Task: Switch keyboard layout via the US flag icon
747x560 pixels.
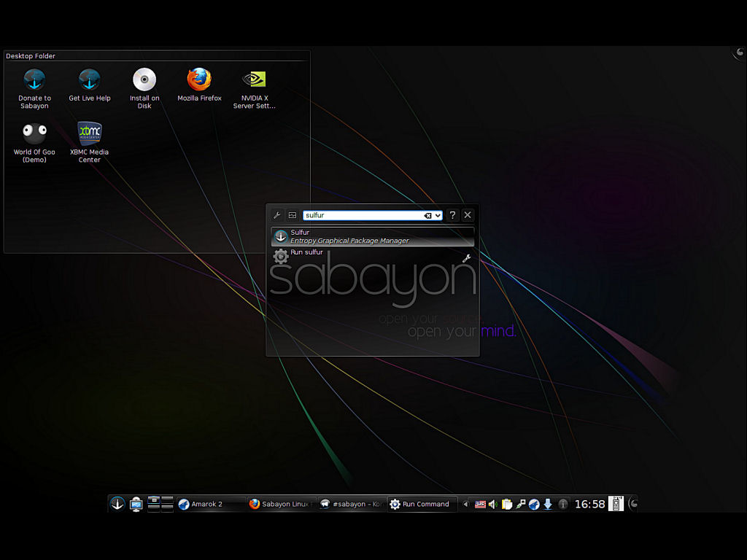Action: (479, 503)
